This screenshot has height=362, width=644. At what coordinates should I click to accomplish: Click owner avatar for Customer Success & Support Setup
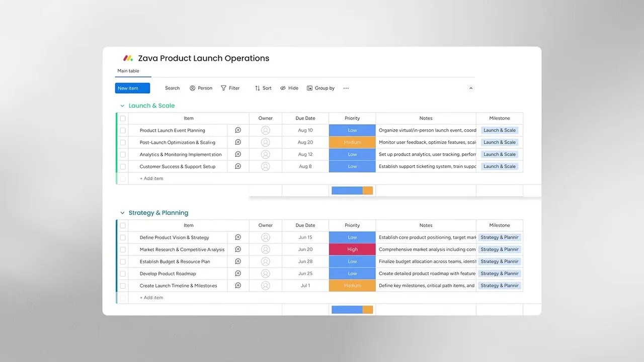click(266, 166)
